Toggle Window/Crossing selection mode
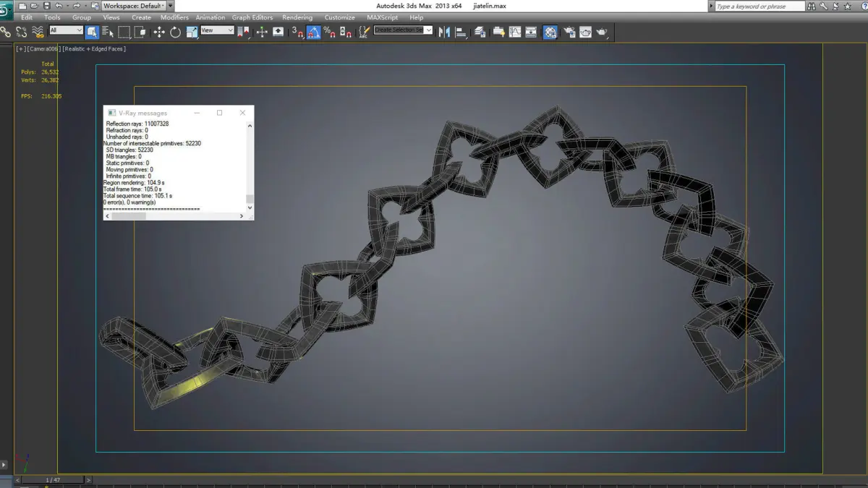Image resolution: width=868 pixels, height=488 pixels. 140,32
